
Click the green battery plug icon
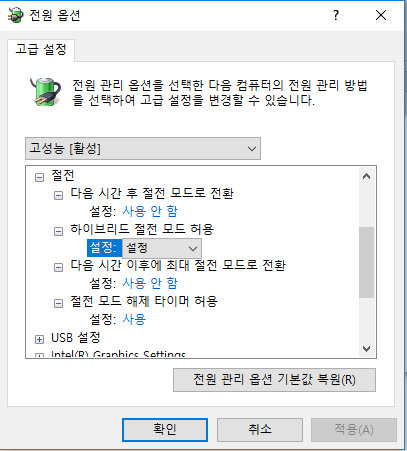pos(45,92)
